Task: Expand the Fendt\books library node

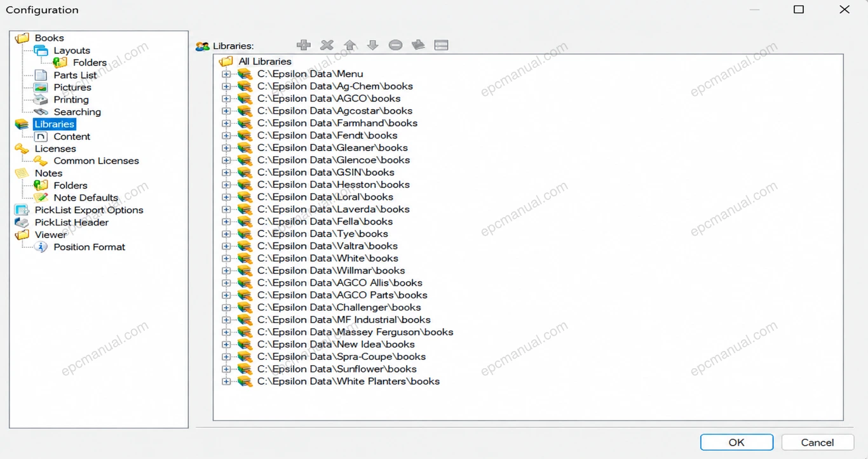Action: pyautogui.click(x=226, y=135)
